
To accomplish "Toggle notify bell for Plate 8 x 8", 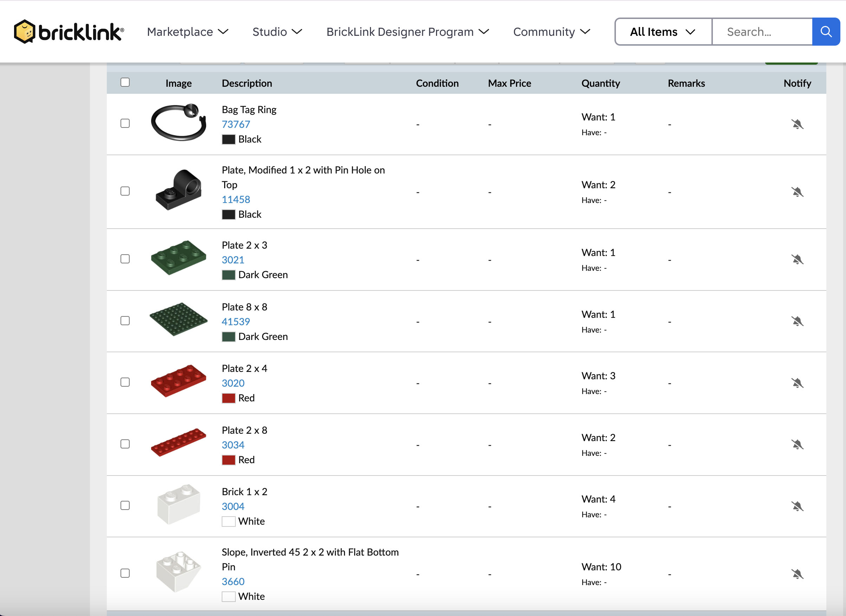I will [797, 321].
